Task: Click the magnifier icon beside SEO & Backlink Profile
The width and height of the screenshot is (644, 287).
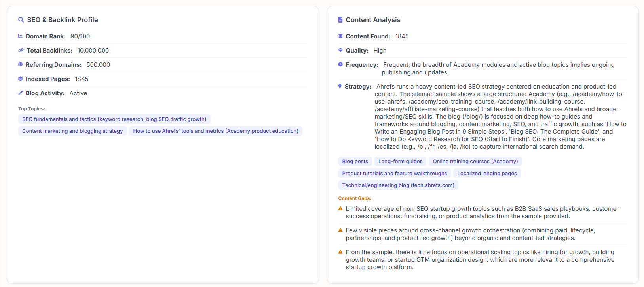Action: (21, 20)
